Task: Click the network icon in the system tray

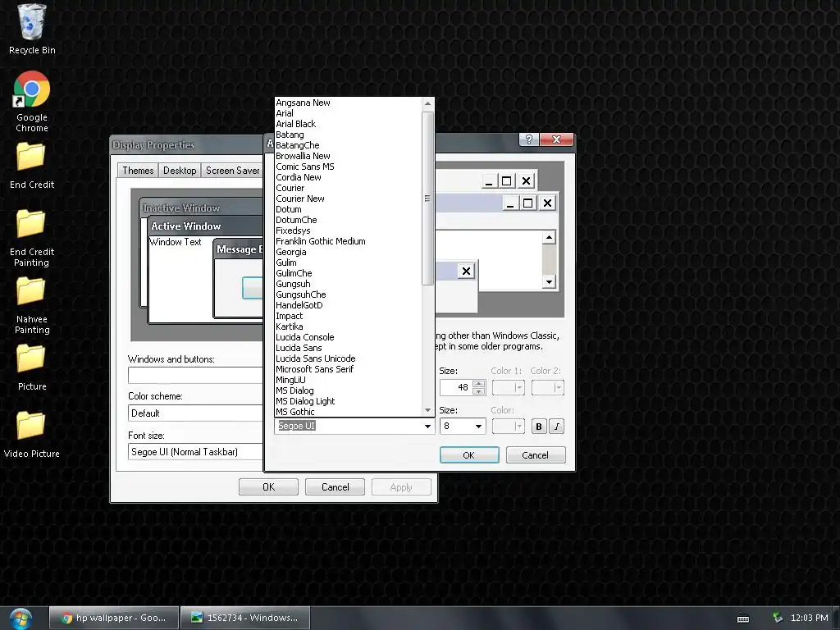Action: point(778,618)
